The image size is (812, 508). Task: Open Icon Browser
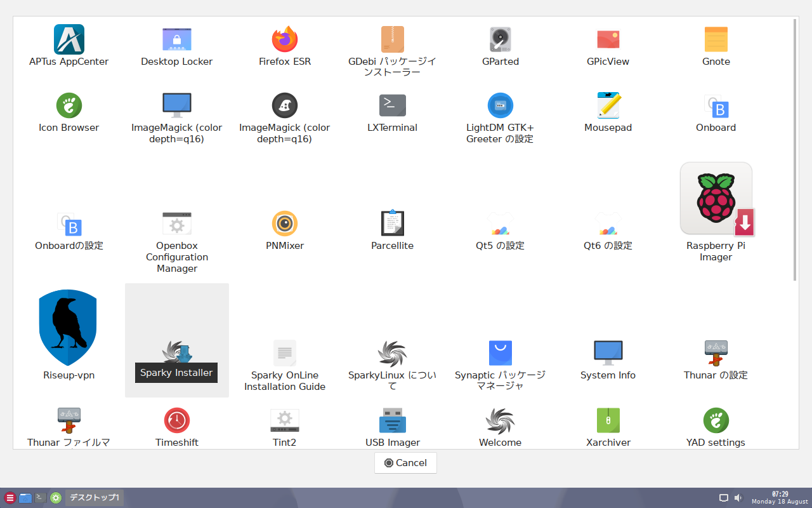coord(69,112)
